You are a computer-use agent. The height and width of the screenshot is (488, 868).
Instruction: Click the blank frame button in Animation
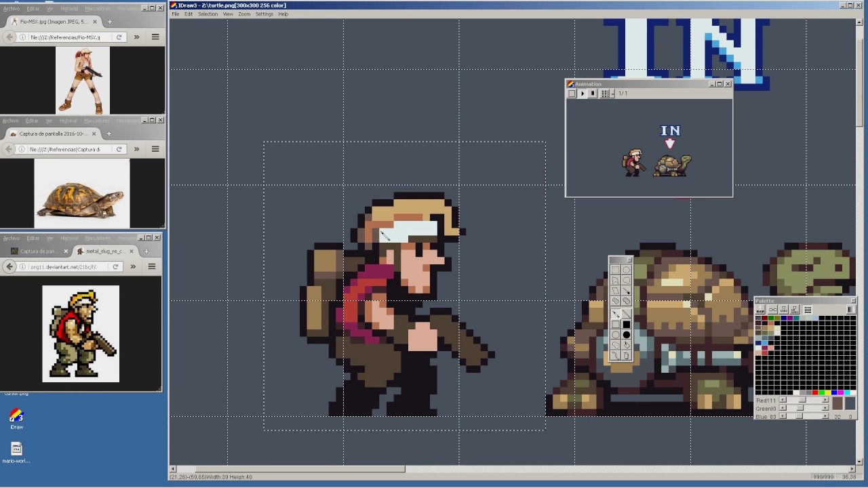(x=572, y=94)
